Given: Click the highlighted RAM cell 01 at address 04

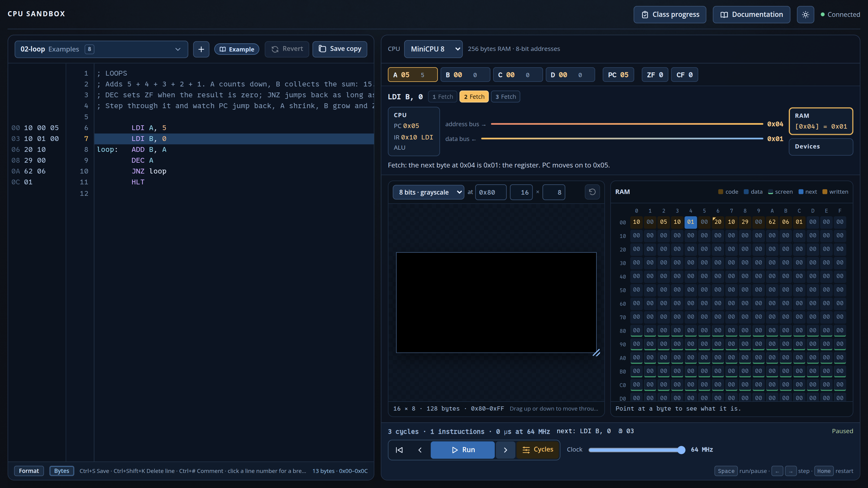Looking at the screenshot, I should point(691,222).
